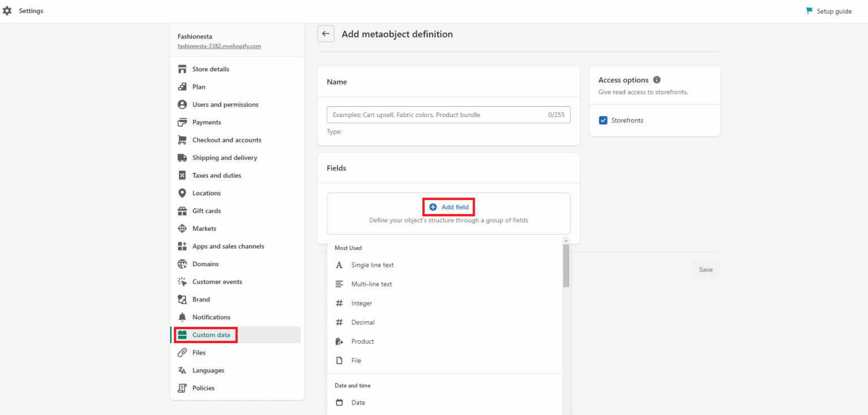868x415 pixels.
Task: Click the Locations pin icon
Action: point(182,193)
